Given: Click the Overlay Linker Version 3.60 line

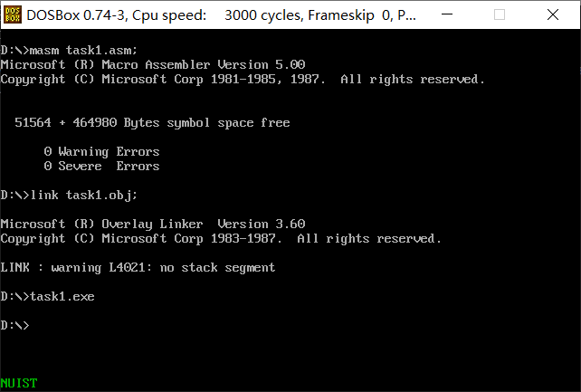Looking at the screenshot, I should [153, 224].
